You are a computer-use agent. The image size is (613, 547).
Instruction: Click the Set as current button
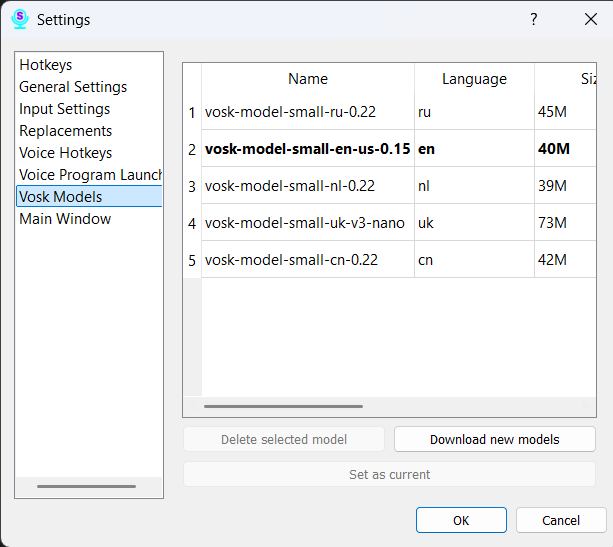(389, 474)
